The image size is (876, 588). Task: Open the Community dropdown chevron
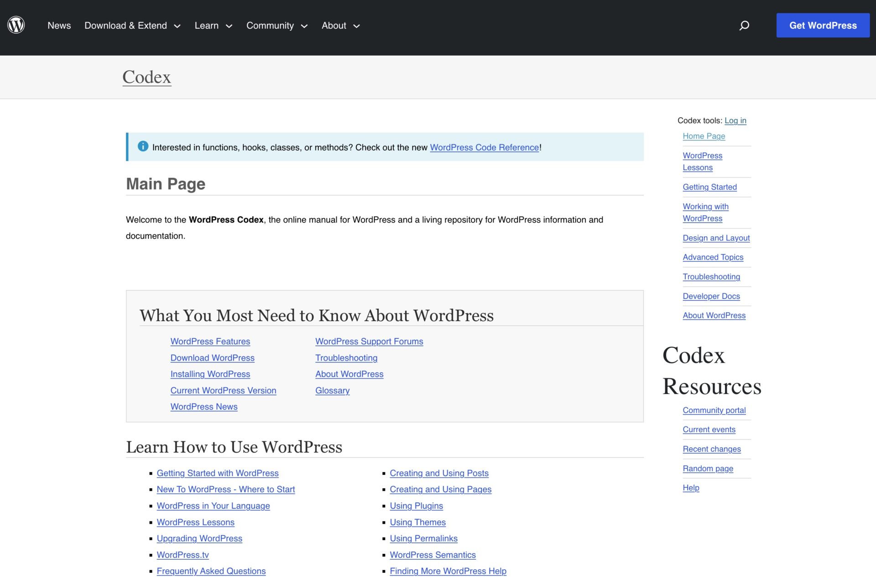coord(304,26)
